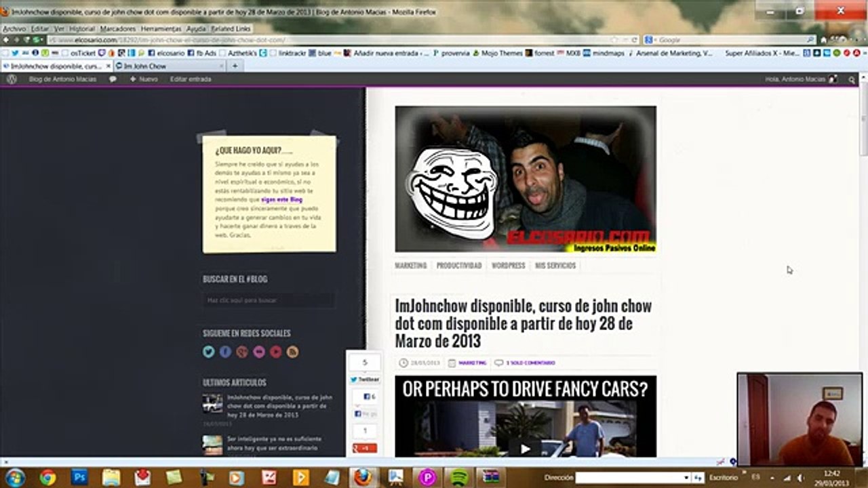The image size is (868, 488).
Task: Open the admin bar search magnifier
Action: [x=852, y=79]
